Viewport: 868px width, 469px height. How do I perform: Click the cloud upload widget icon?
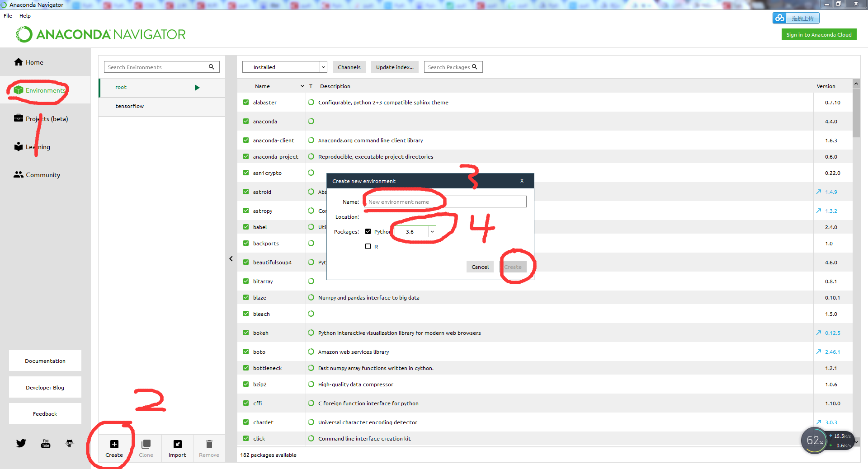click(780, 18)
